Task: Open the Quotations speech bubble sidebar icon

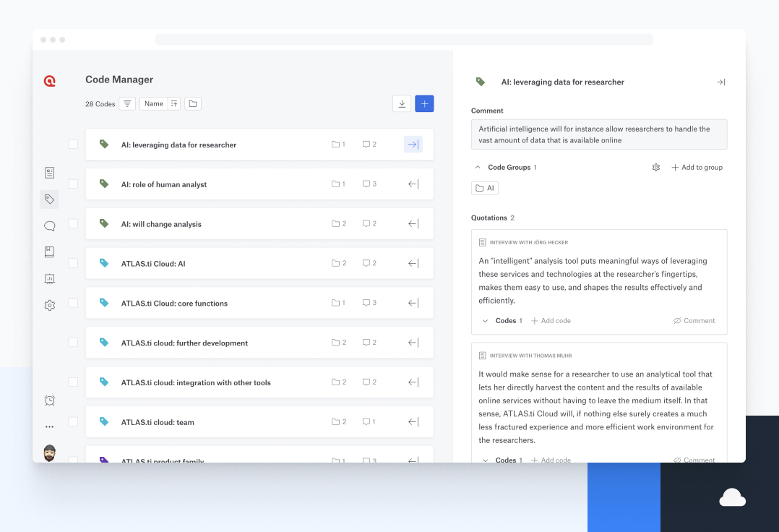Action: point(49,226)
